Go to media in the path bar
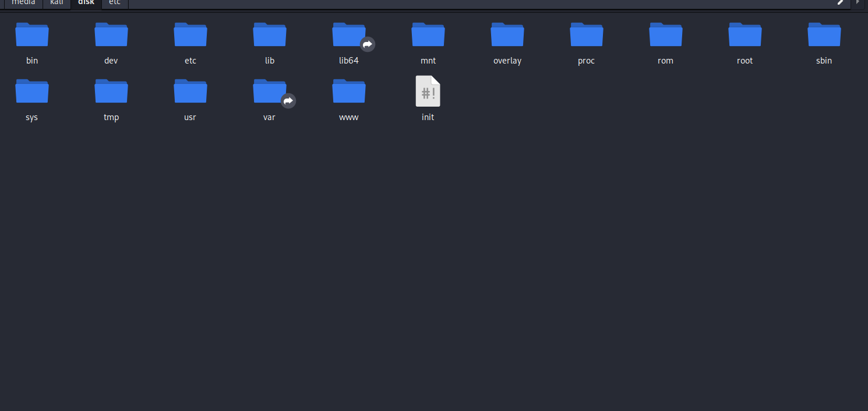Image resolution: width=868 pixels, height=411 pixels. [x=23, y=3]
